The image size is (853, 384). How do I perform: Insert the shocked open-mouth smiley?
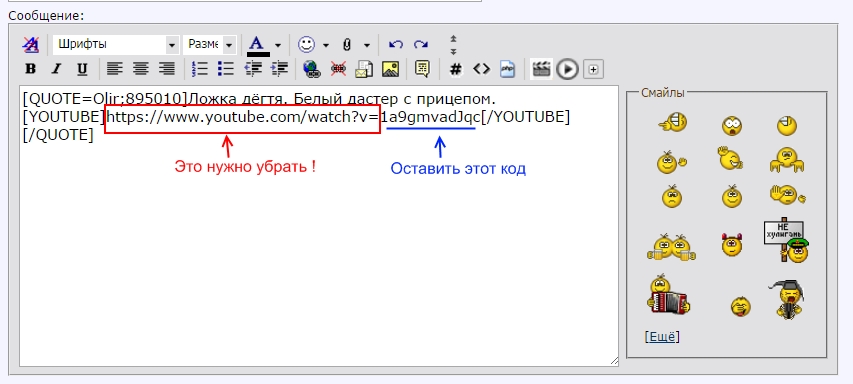click(x=732, y=126)
